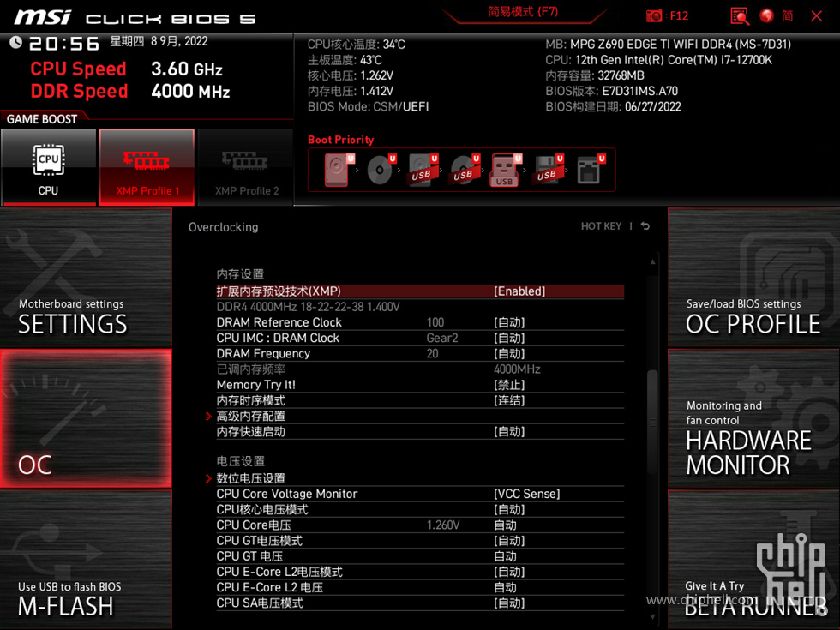Expand 数位电压设置 submenu
The width and height of the screenshot is (840, 630).
click(420, 478)
